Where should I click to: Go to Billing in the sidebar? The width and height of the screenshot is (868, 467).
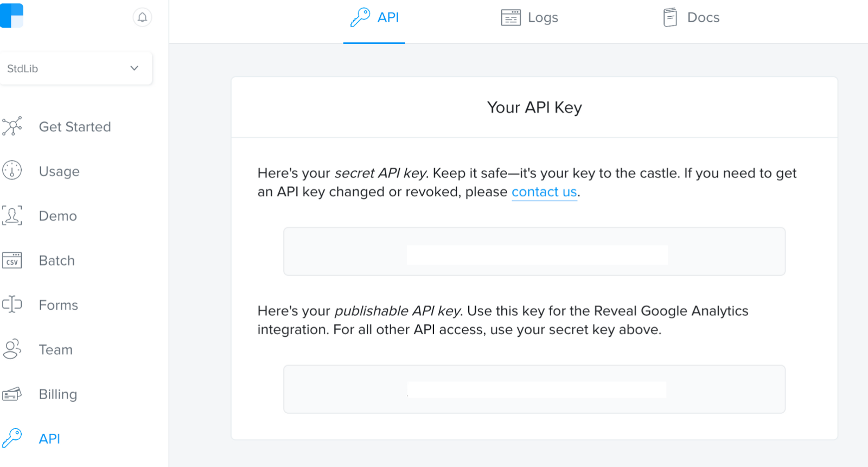(58, 394)
